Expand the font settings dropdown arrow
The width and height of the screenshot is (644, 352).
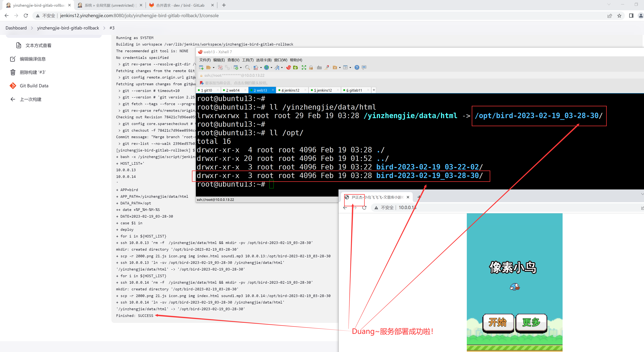pyautogui.click(x=282, y=68)
